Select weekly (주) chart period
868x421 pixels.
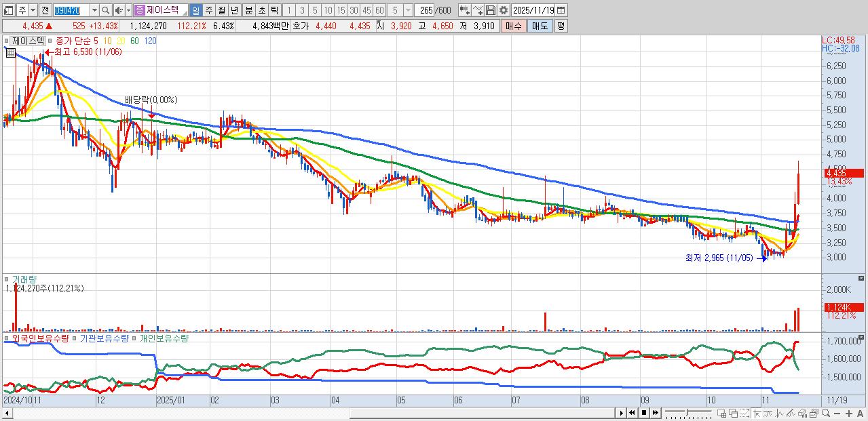tap(208, 10)
